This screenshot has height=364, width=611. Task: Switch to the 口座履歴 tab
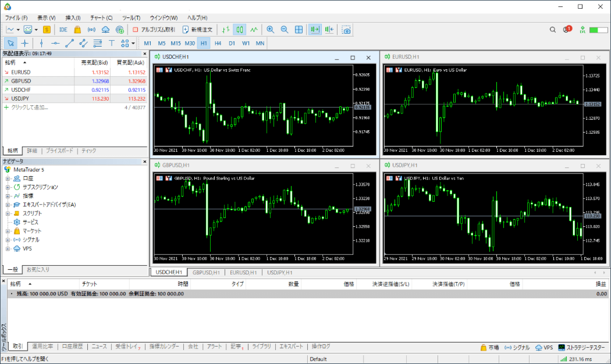click(x=72, y=347)
